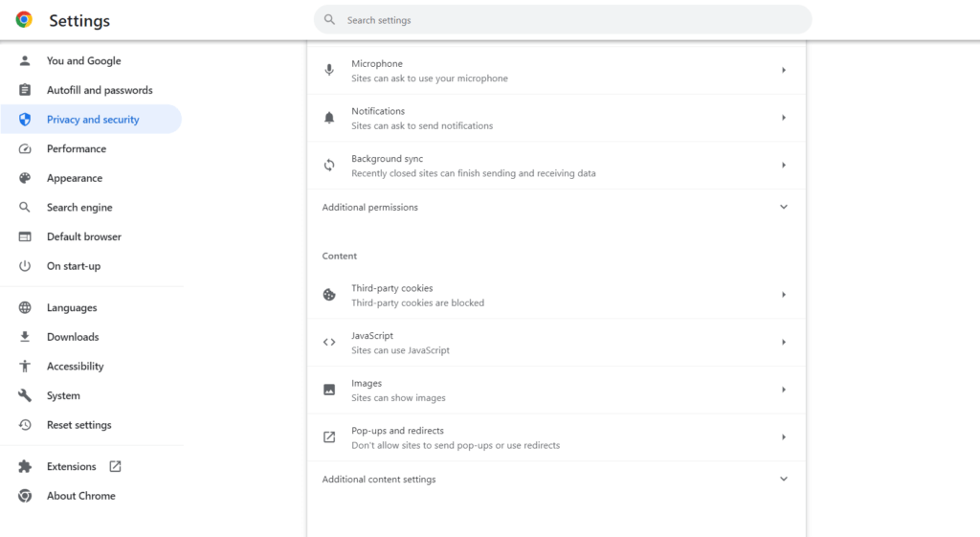The height and width of the screenshot is (537, 980).
Task: Click the JavaScript code brackets icon
Action: point(329,342)
